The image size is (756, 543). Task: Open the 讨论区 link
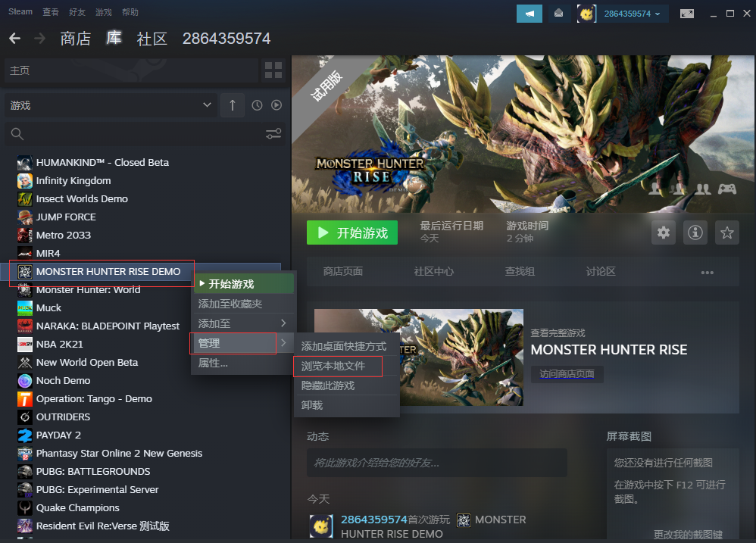pos(600,272)
